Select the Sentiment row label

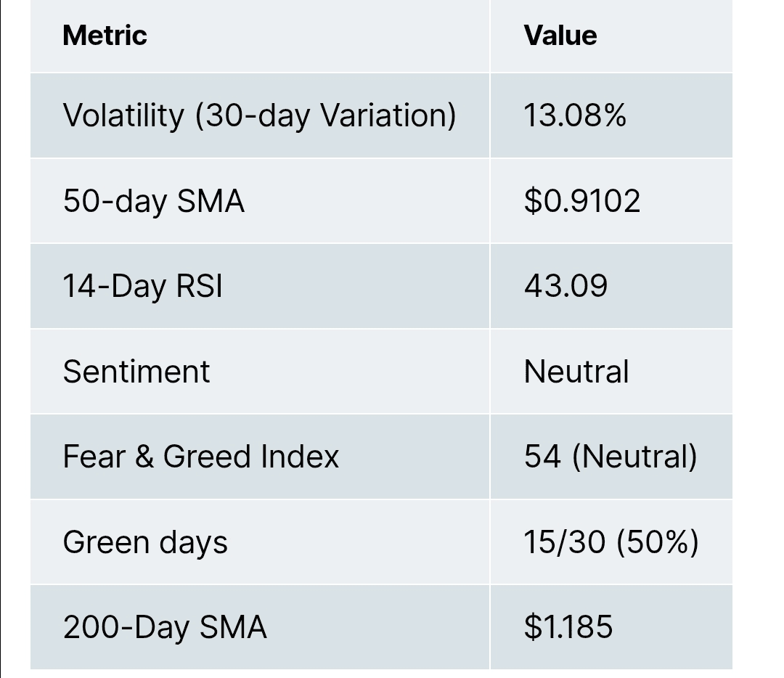tap(136, 372)
